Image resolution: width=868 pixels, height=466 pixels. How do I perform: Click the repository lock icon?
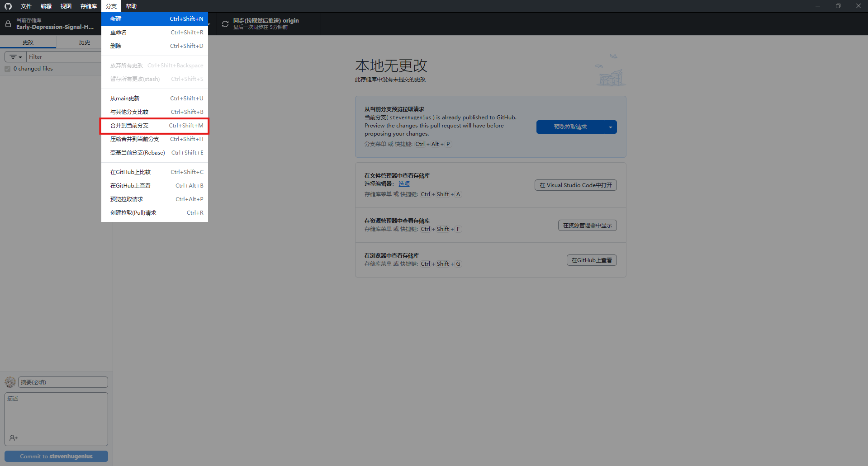8,24
